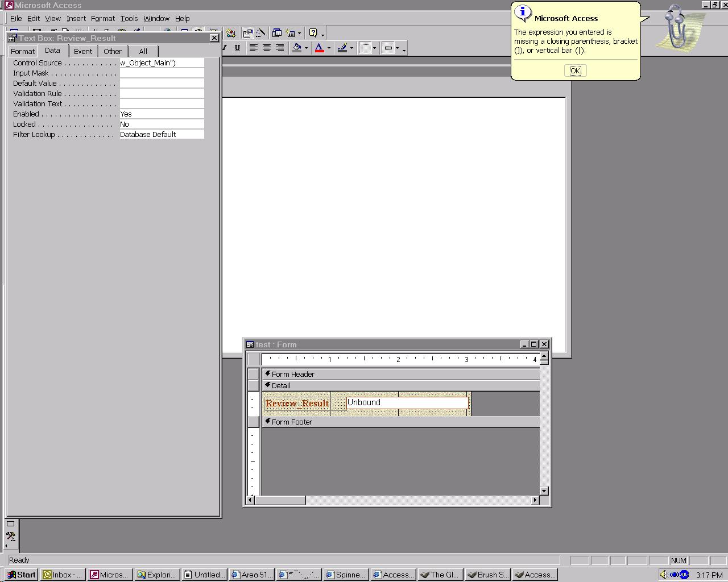Open the Format menu
The image size is (728, 582).
pyautogui.click(x=103, y=18)
